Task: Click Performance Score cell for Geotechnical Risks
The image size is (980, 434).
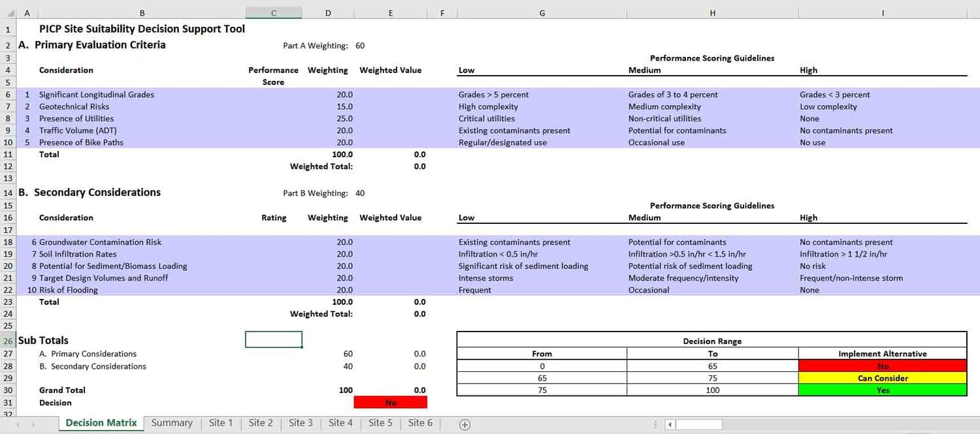Action: pyautogui.click(x=273, y=107)
